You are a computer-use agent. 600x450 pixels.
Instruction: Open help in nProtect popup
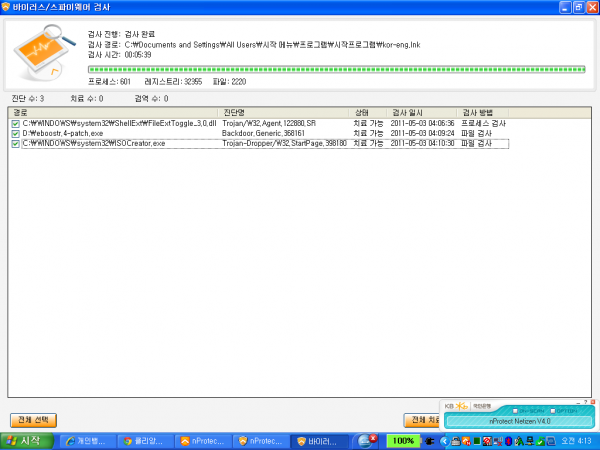pyautogui.click(x=585, y=402)
